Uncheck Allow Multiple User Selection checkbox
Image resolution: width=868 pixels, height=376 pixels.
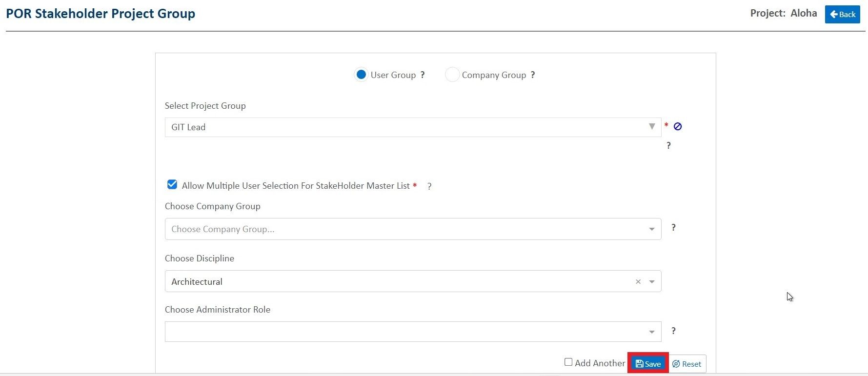172,185
